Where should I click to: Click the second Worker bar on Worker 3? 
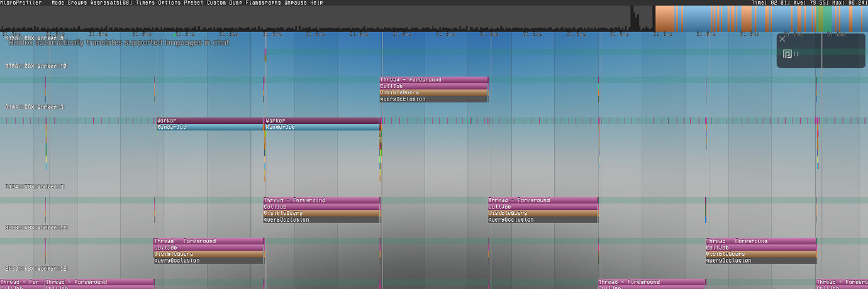pyautogui.click(x=322, y=121)
